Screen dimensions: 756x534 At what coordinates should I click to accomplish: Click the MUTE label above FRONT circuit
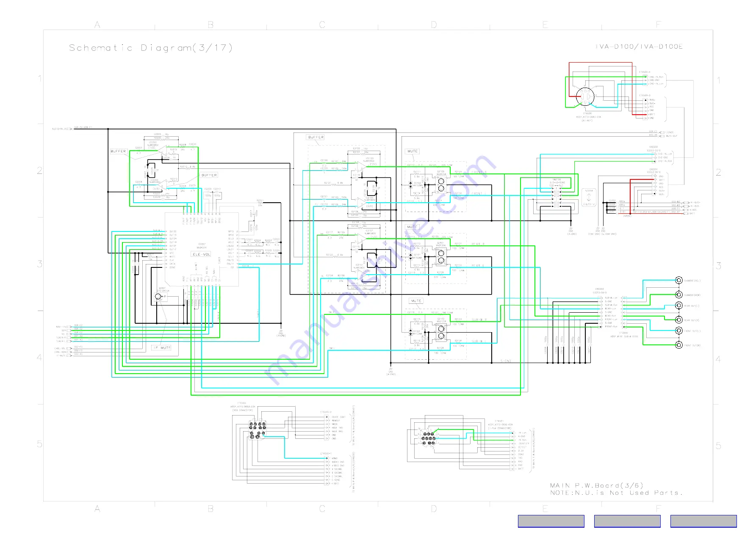(x=413, y=151)
